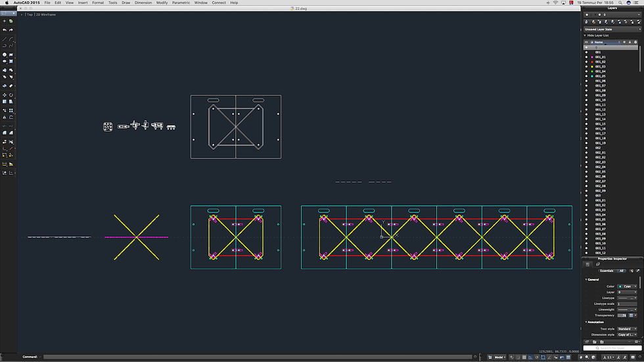Click the Redo arrow icon
Viewport: 644px width, 362px height.
click(x=11, y=30)
